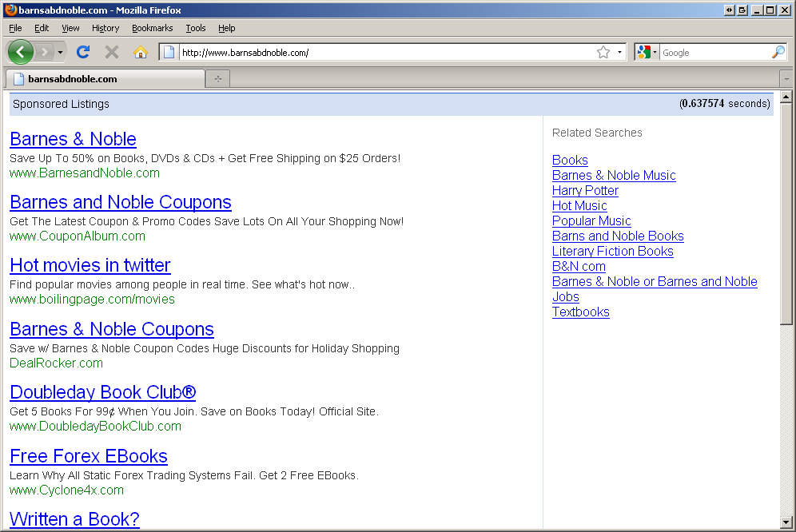
Task: Click the www.DoubledayBookClub.com URL
Action: pyautogui.click(x=95, y=427)
